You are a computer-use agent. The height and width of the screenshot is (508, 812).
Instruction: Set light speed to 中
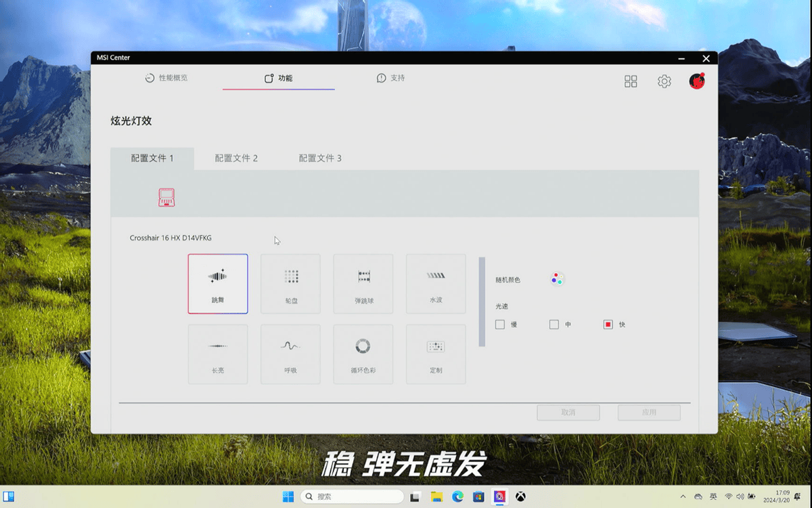[554, 324]
